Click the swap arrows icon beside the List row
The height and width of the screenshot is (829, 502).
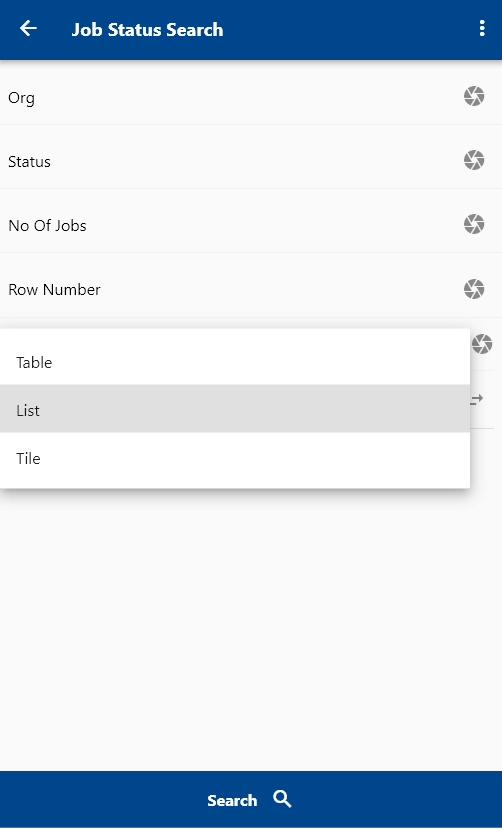pyautogui.click(x=477, y=400)
